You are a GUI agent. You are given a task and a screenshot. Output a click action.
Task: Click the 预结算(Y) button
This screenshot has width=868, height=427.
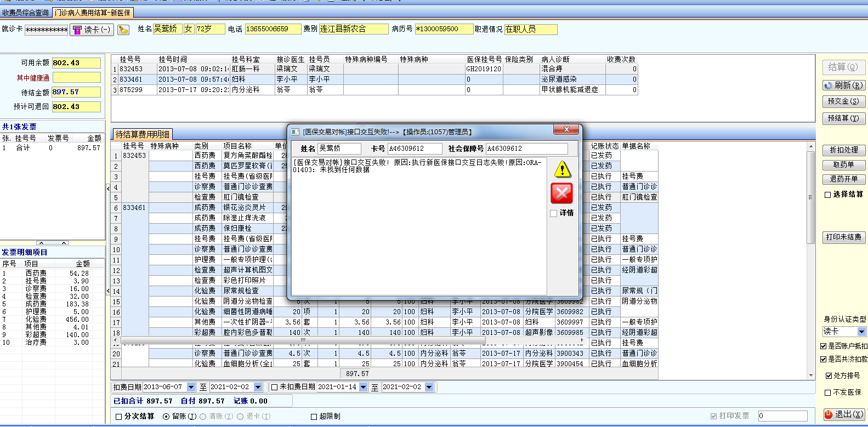(843, 118)
